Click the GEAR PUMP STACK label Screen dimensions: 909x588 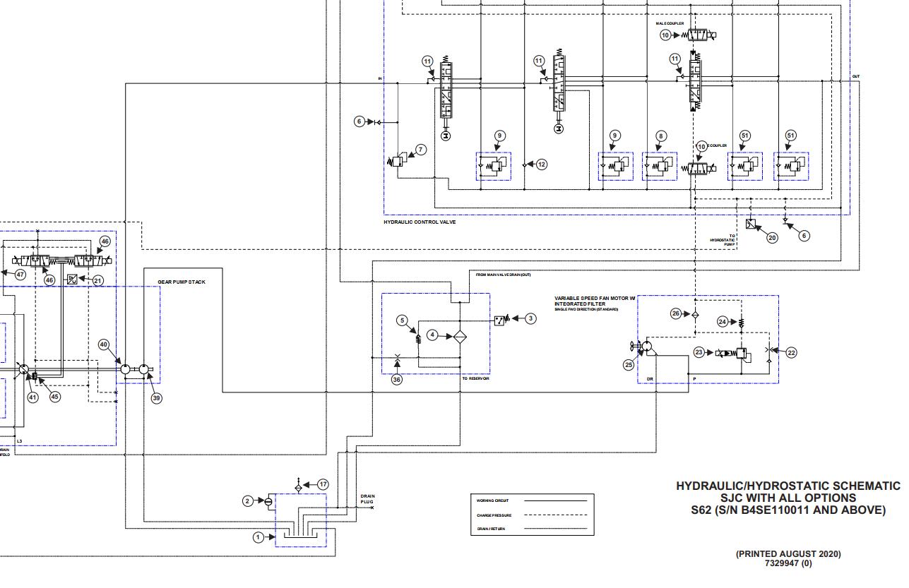tap(182, 282)
